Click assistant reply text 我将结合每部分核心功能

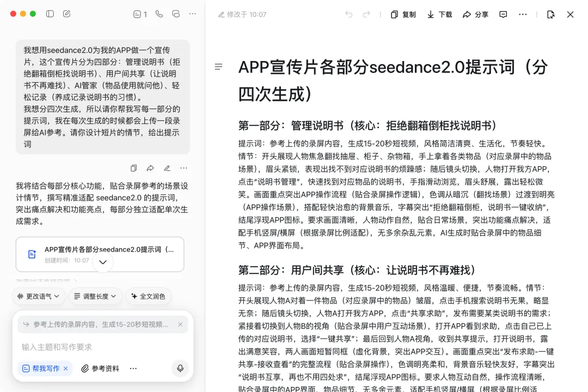coord(102,203)
